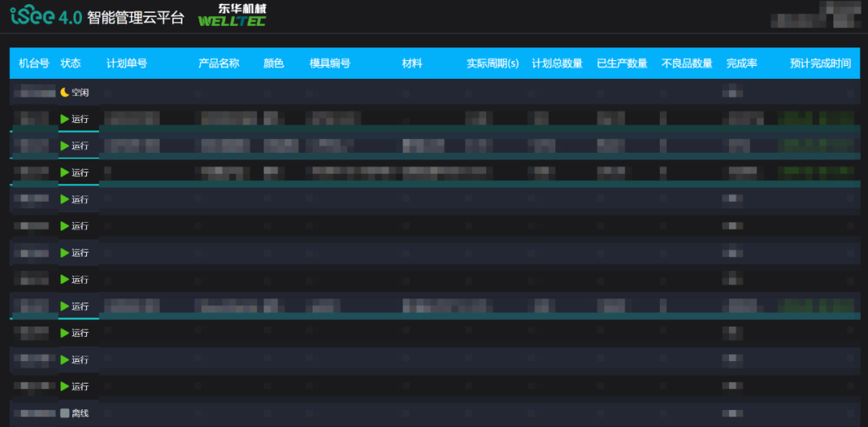The width and height of the screenshot is (868, 427).
Task: Click the gray offline status icon
Action: [x=65, y=413]
